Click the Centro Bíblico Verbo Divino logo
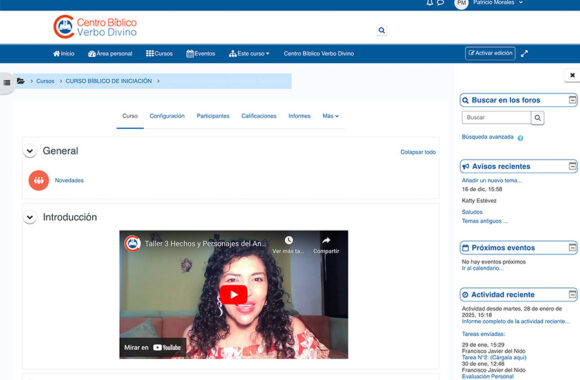 pyautogui.click(x=95, y=27)
